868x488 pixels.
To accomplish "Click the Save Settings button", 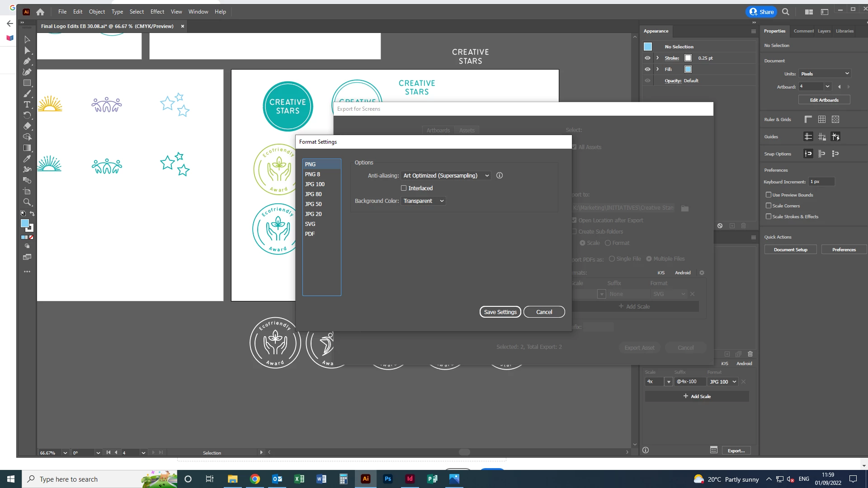I will (500, 312).
